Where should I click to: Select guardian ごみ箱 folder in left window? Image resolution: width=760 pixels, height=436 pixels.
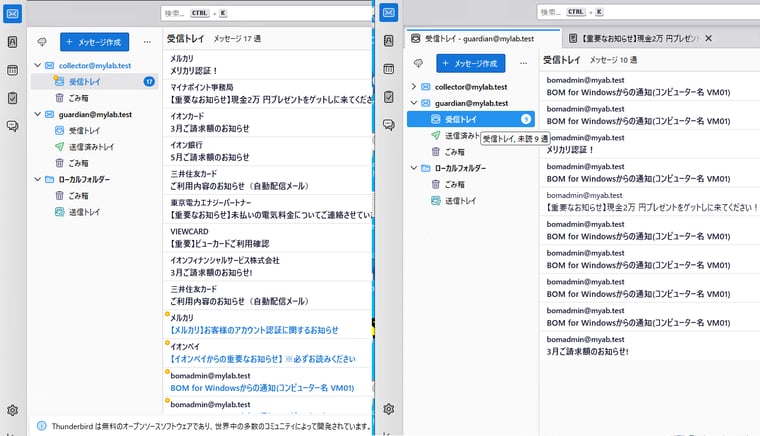[94, 163]
